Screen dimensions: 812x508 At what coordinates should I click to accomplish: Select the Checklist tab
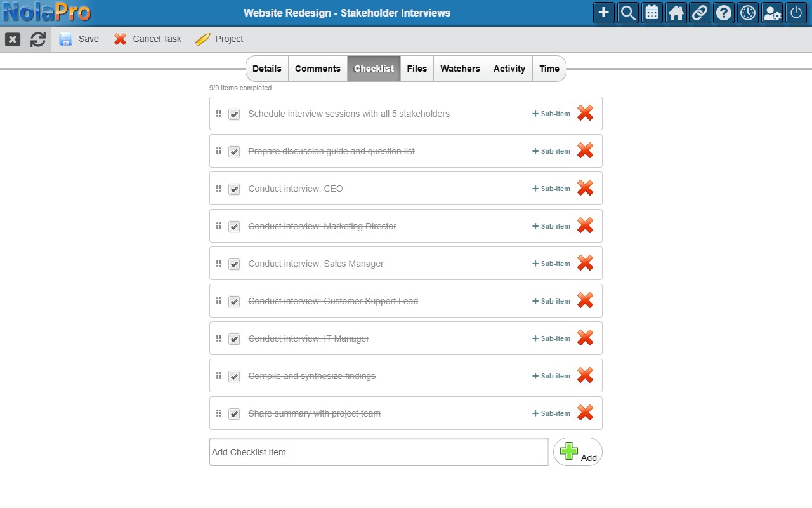(374, 69)
